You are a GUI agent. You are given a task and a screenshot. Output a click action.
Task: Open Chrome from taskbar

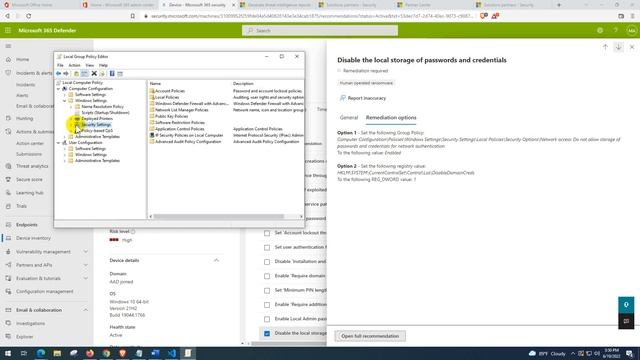106,353
